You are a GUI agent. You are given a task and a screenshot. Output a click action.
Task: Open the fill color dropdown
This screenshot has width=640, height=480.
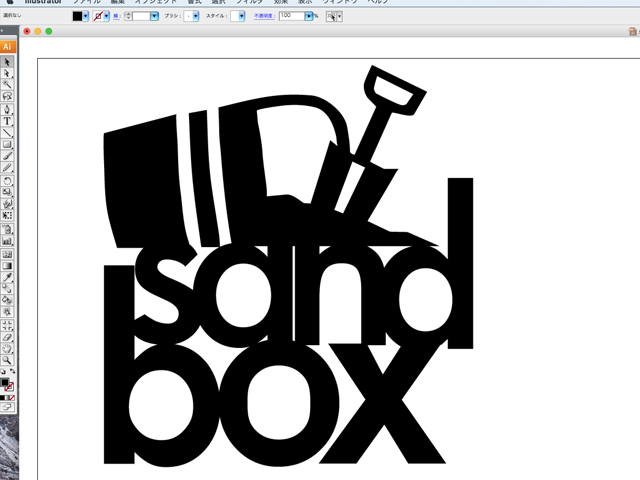86,17
